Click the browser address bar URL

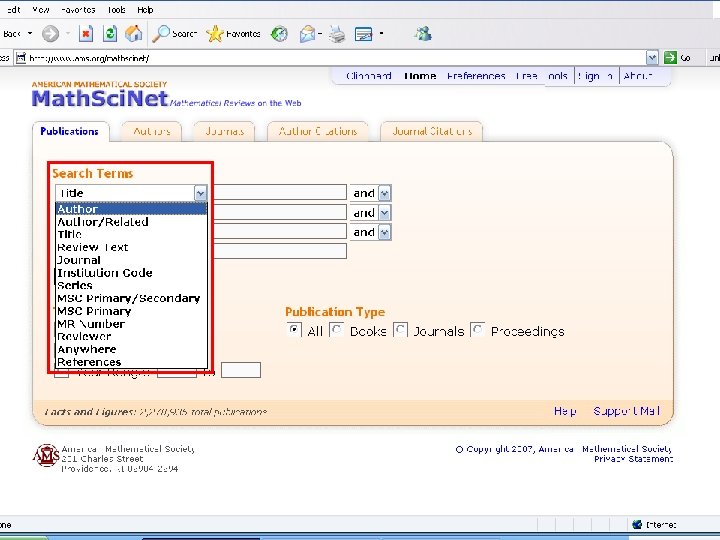(x=89, y=58)
